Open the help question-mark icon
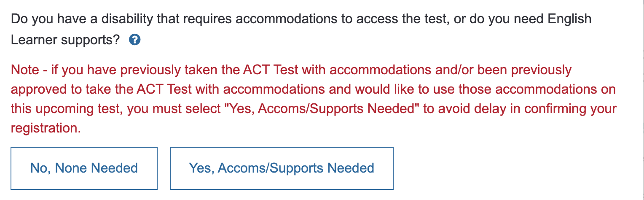Viewport: 644px width, 200px height. click(135, 41)
